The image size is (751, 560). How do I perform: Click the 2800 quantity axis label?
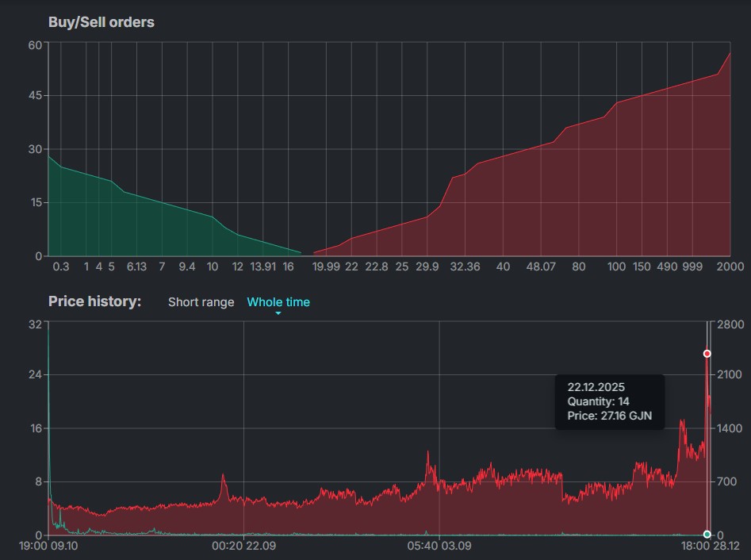tap(730, 324)
